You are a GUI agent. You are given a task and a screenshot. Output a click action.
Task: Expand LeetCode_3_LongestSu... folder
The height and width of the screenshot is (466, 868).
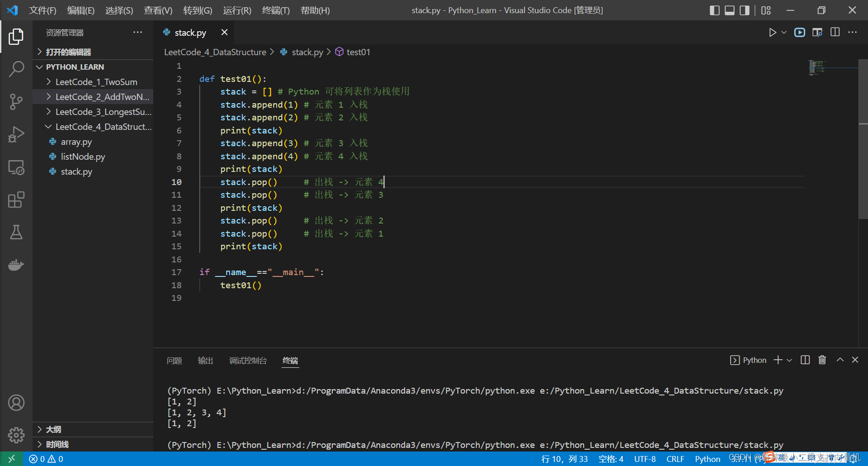[x=93, y=112]
